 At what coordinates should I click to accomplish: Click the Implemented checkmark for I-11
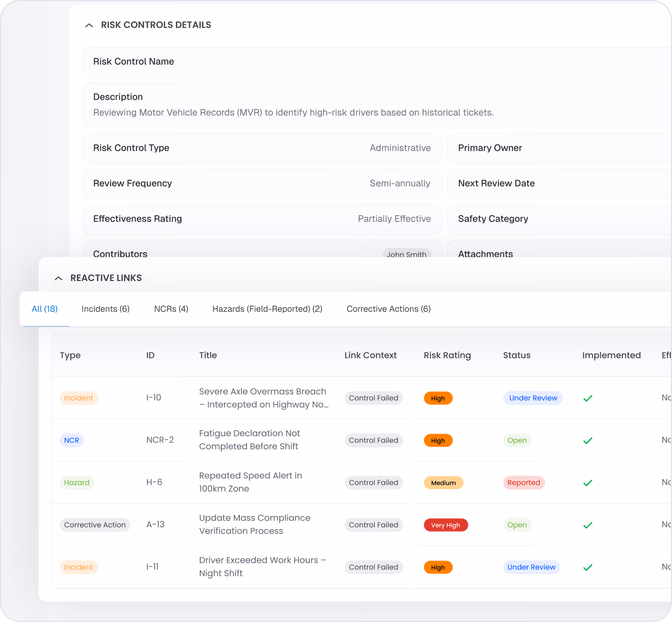pyautogui.click(x=588, y=567)
